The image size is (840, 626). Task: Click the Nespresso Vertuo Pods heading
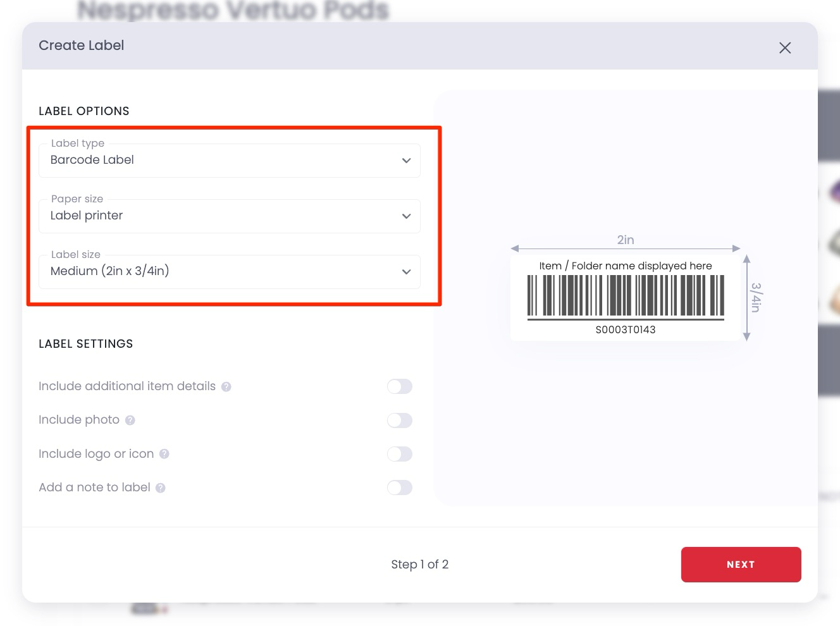point(232,9)
